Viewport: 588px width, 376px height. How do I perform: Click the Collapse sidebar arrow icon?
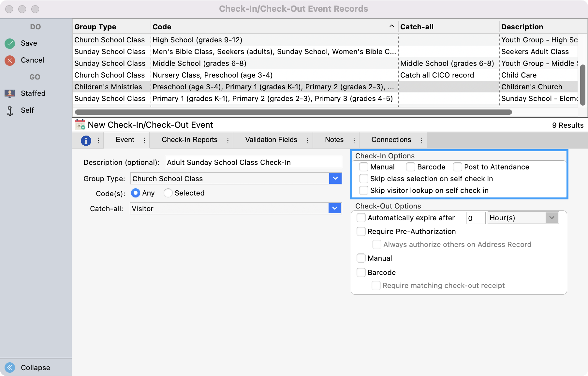click(10, 368)
